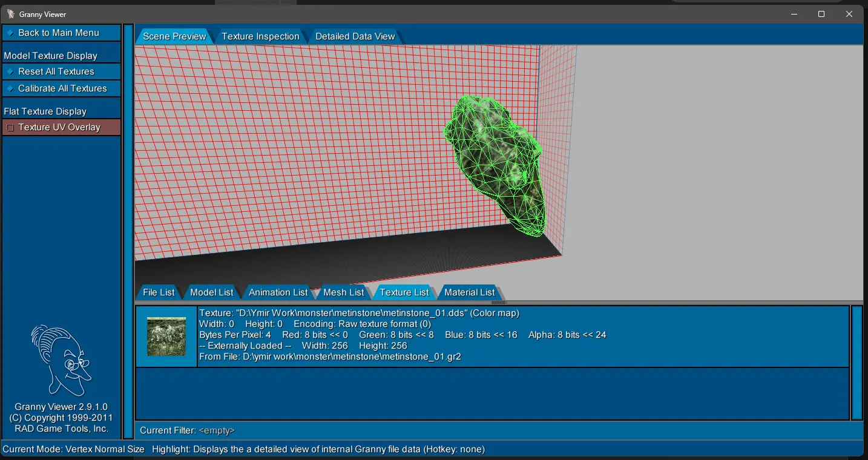
Task: Open the Detailed Data View tab
Action: pyautogui.click(x=355, y=36)
